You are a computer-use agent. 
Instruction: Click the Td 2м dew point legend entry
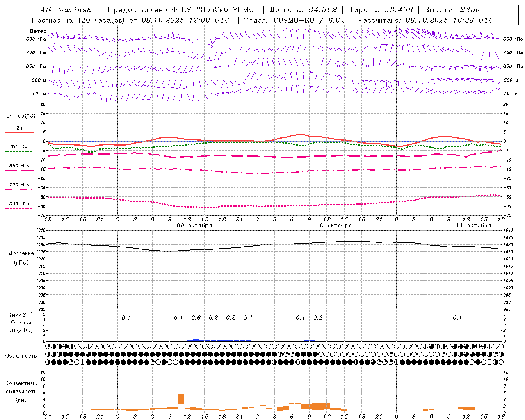19,147
